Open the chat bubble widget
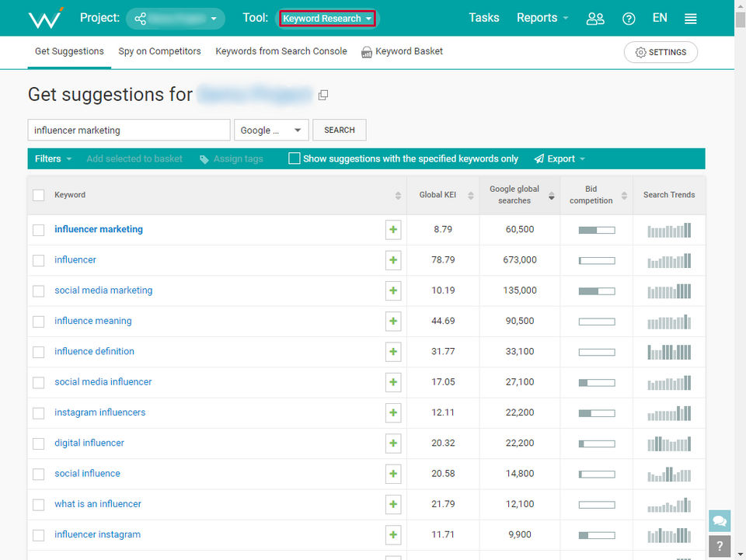 [x=720, y=521]
